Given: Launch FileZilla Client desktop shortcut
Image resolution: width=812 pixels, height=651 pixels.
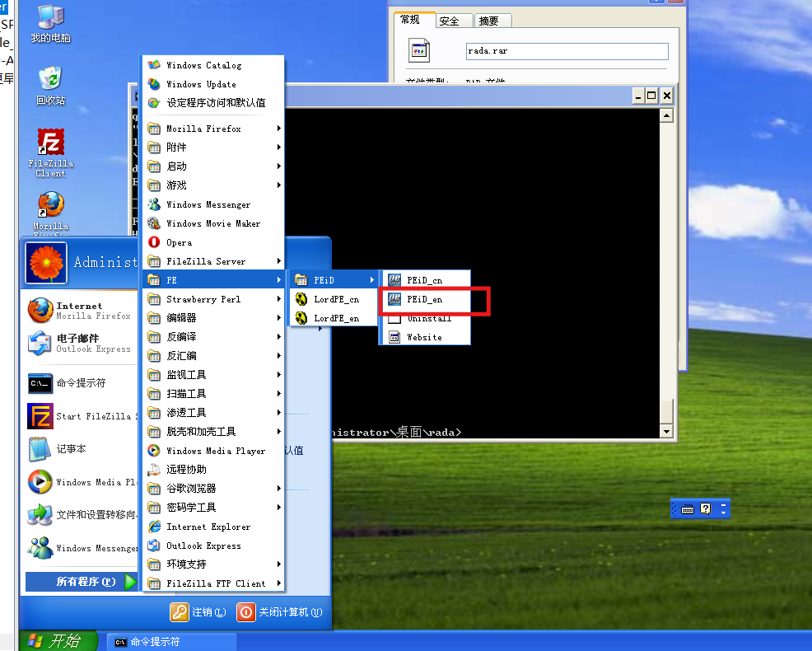Looking at the screenshot, I should 51,153.
